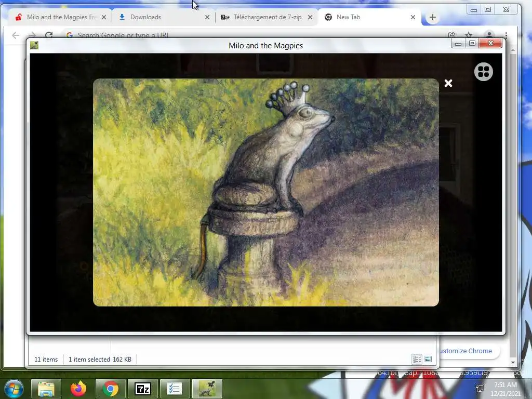
Task: Click the share icon in Chrome's address bar
Action: (451, 35)
